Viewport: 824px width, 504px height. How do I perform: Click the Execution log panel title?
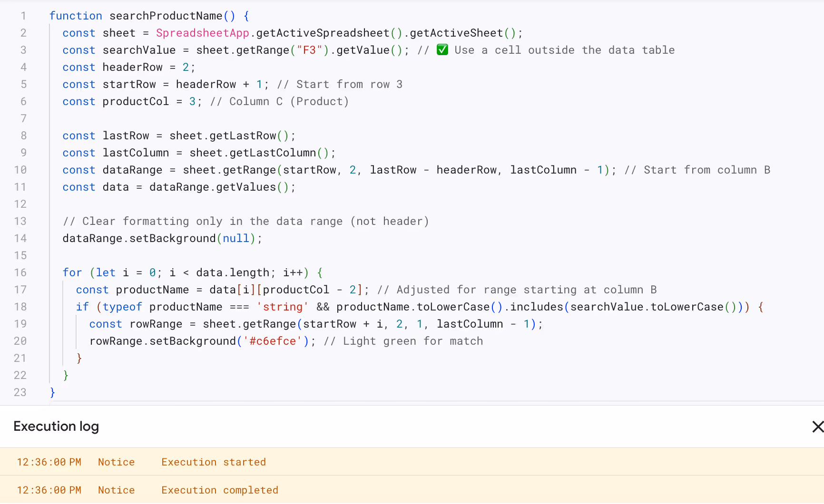pos(56,426)
